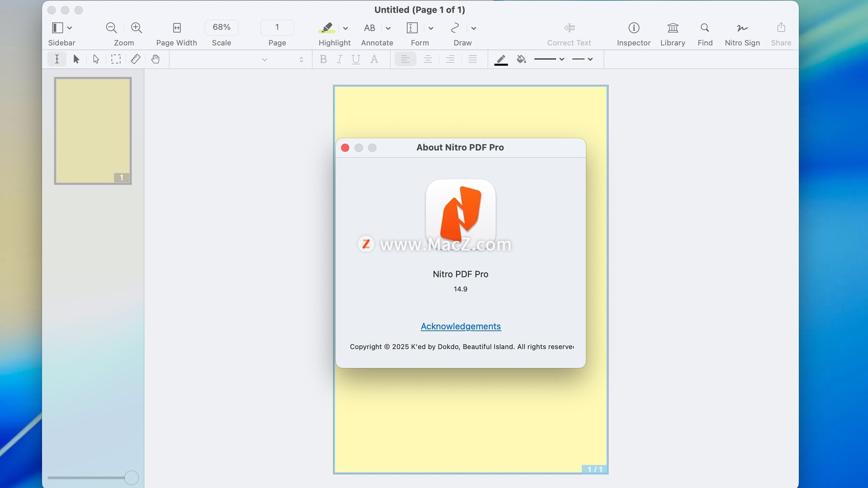
Task: Select the Draw freehand tool
Action: tap(455, 28)
